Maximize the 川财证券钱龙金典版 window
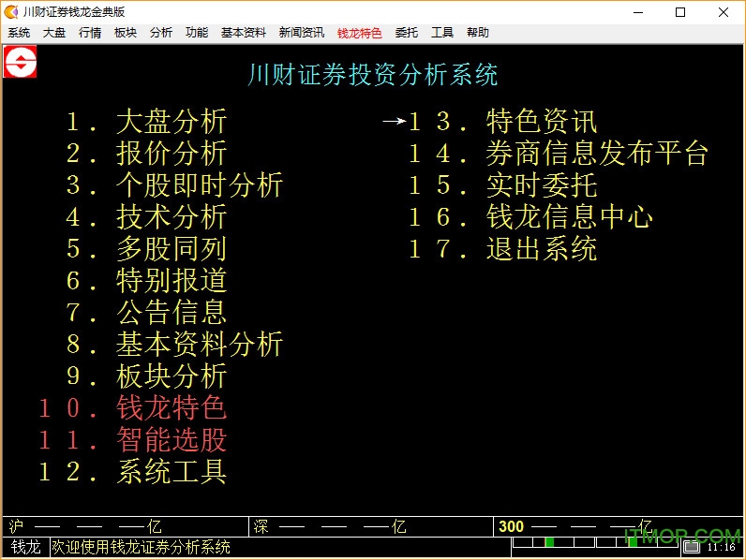 click(x=680, y=12)
